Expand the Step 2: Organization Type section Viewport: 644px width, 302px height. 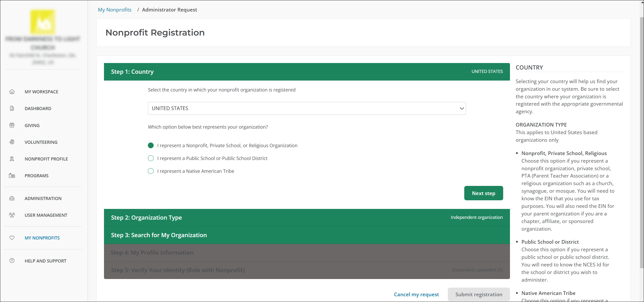point(307,218)
